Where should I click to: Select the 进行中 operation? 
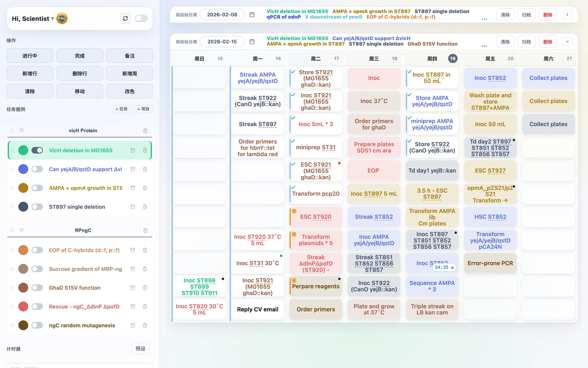[x=30, y=56]
